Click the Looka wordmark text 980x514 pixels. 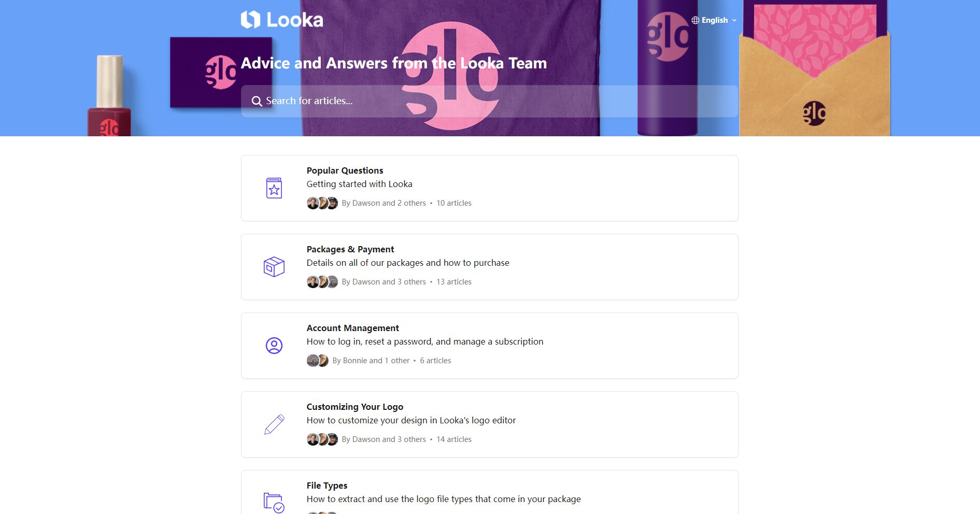[295, 20]
